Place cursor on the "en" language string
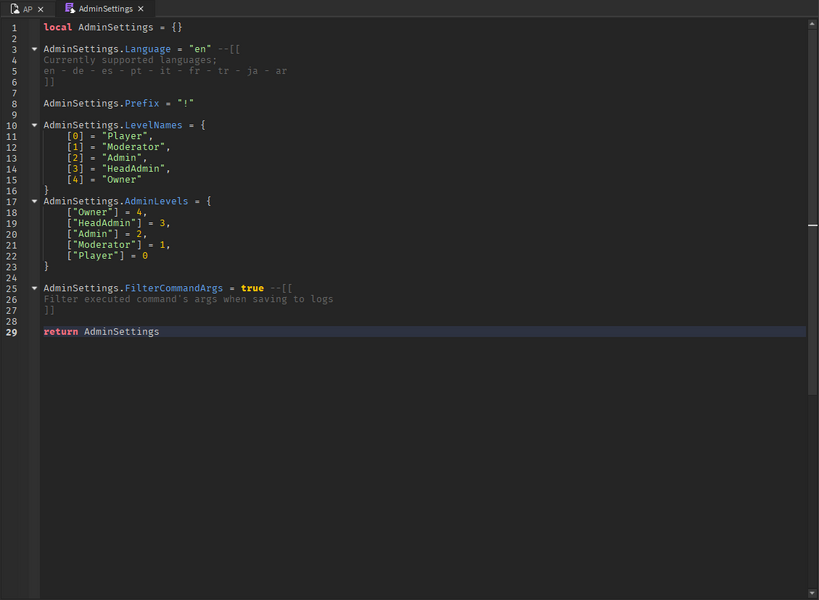Screen dimensions: 819x600 pos(200,49)
